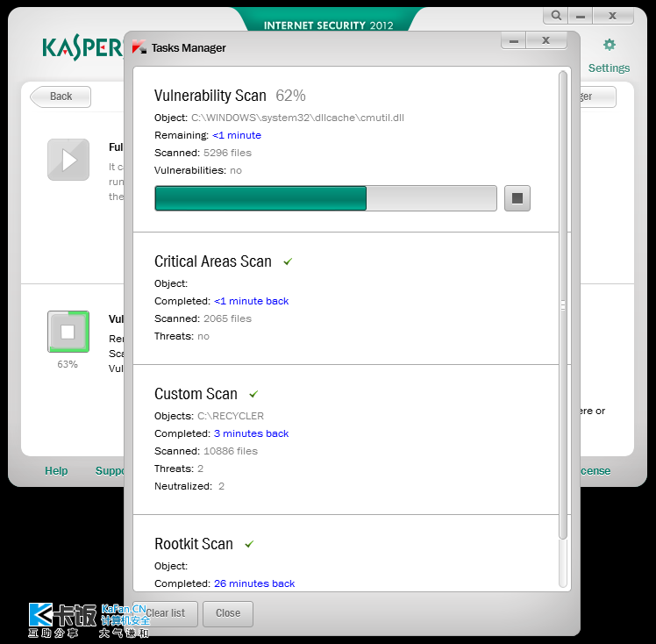
Task: Click the Critical Areas Scan checkmark
Action: pos(288,262)
